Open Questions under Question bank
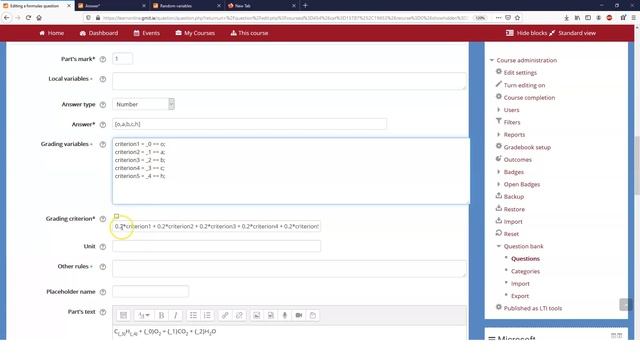 tap(525, 259)
